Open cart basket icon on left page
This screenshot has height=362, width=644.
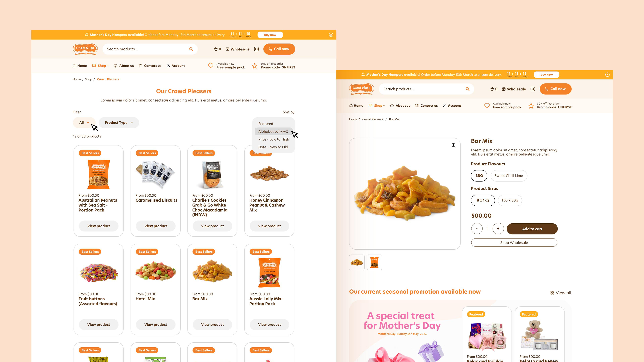(x=216, y=49)
